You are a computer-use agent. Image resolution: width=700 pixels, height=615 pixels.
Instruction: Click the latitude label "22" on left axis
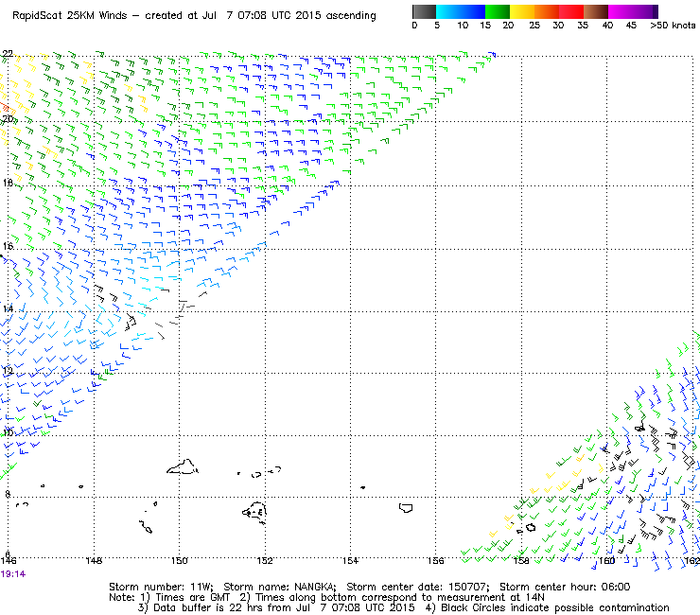[x=8, y=54]
